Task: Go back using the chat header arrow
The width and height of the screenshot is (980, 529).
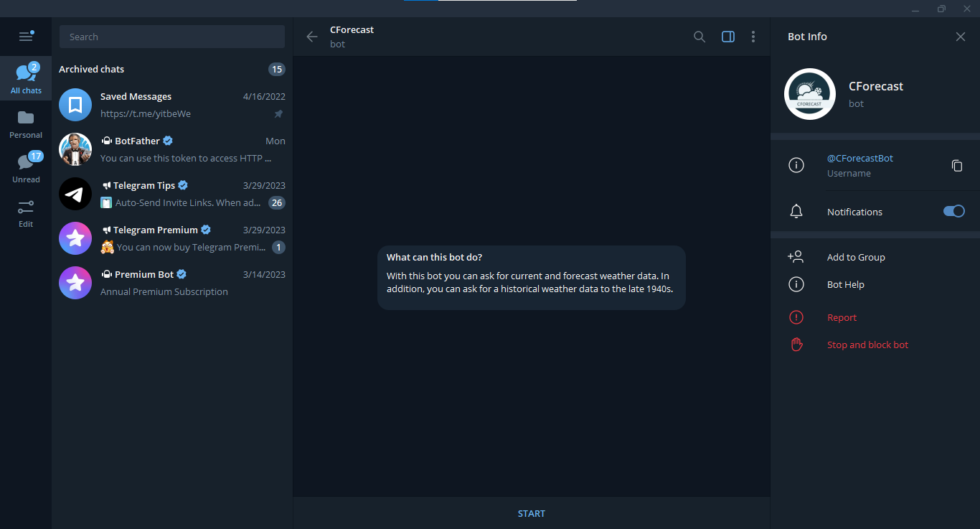Action: click(311, 36)
